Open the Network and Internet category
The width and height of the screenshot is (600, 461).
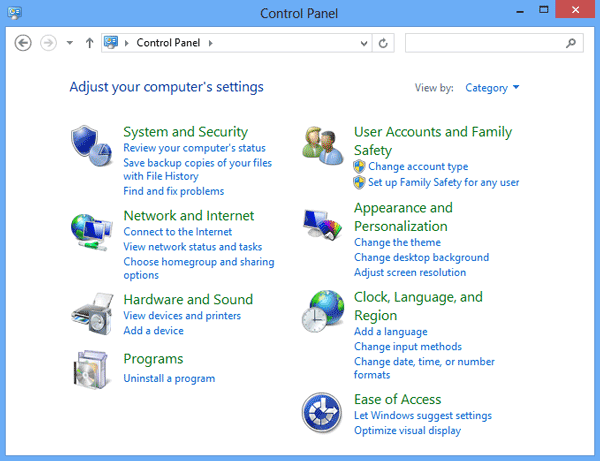pyautogui.click(x=189, y=216)
